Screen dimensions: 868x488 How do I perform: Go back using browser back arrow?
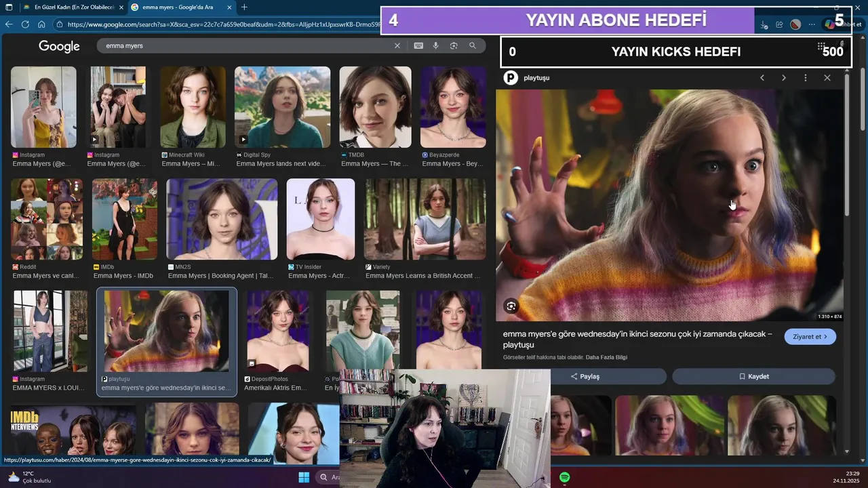9,24
